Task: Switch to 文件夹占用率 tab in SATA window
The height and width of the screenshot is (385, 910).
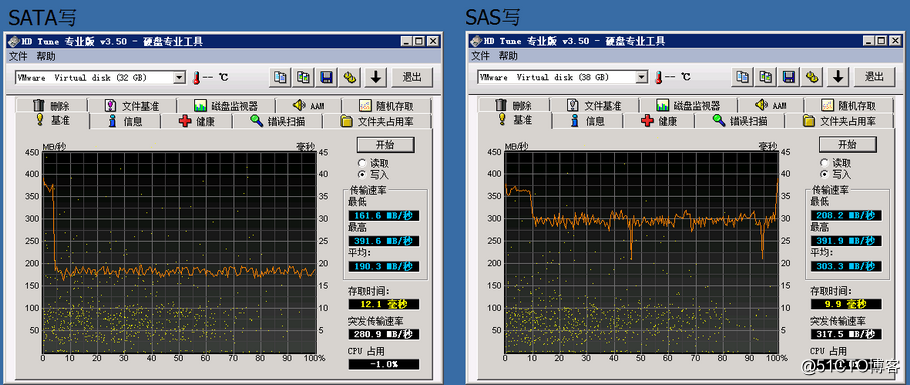Action: click(x=377, y=121)
